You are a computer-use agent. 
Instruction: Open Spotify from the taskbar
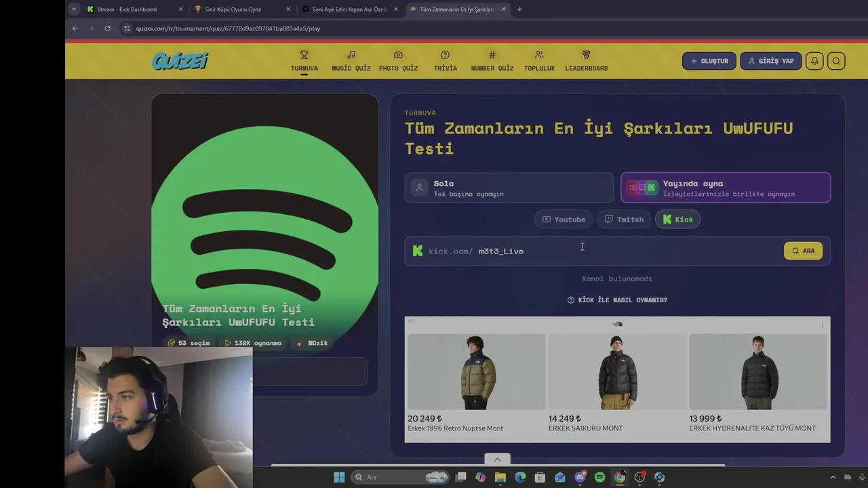click(599, 477)
